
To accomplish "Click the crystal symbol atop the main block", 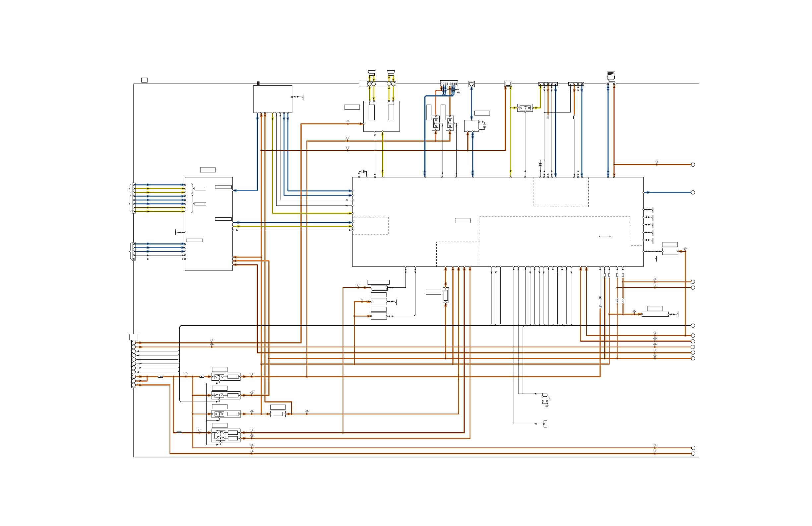I will point(363,172).
